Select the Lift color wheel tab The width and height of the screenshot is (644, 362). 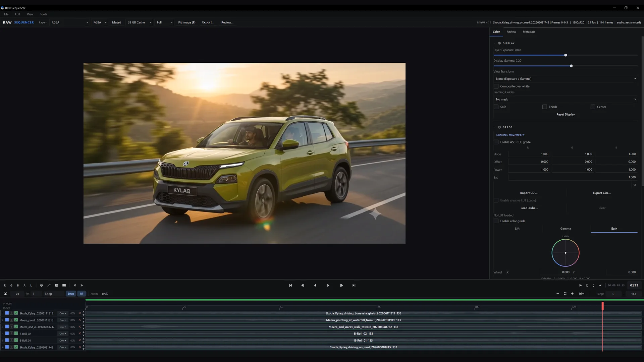(x=517, y=229)
